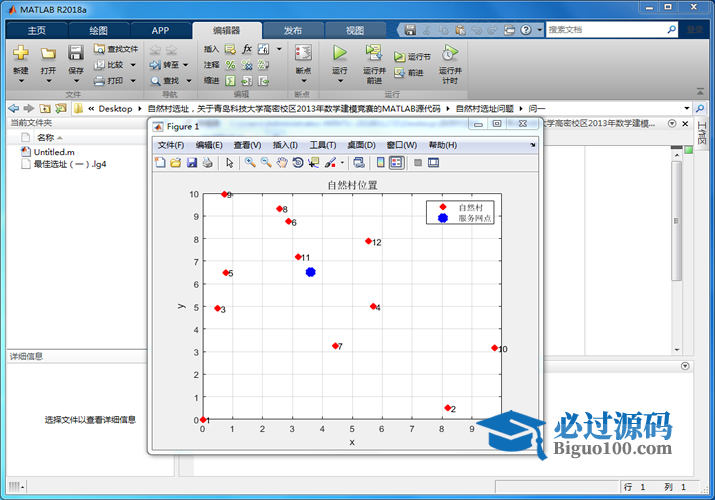Screen dimensions: 715x500
Task: Click the Show Plot Tools and Dock icon
Action: click(x=434, y=163)
